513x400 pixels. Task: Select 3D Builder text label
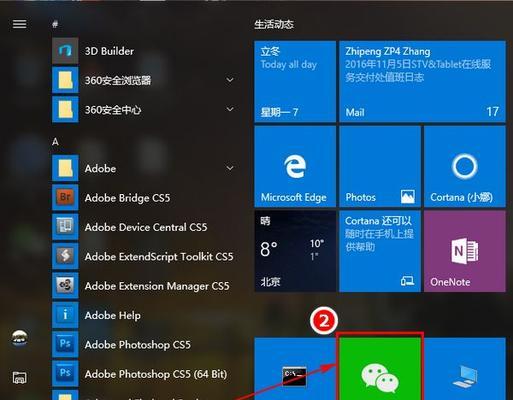[x=109, y=51]
